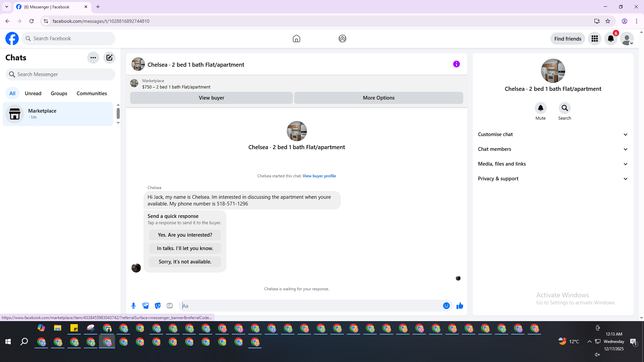
Task: Open the Facebook menu grid icon
Action: tap(595, 39)
